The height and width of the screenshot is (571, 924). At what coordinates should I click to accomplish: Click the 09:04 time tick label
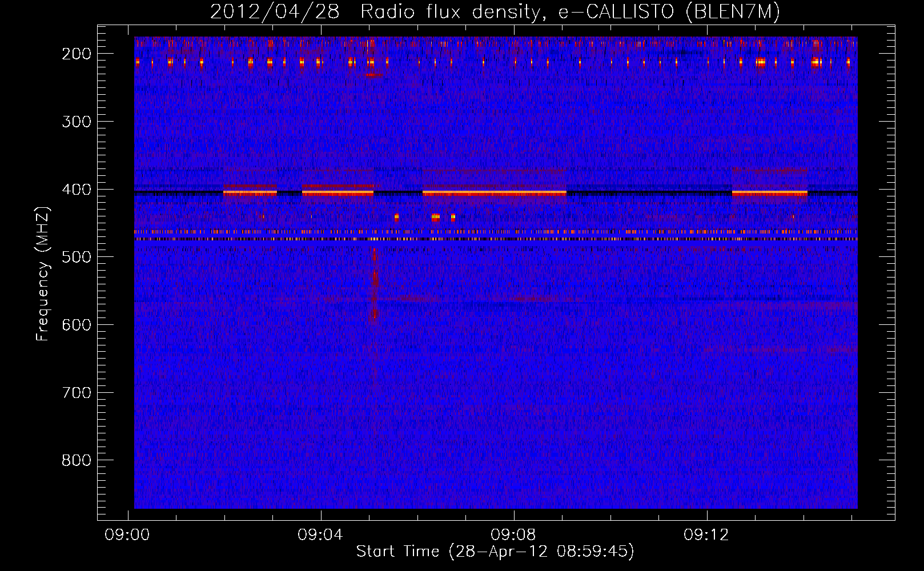point(320,534)
